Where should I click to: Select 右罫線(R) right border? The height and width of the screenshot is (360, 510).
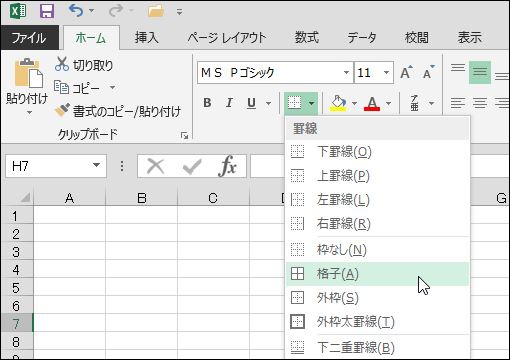tap(377, 224)
